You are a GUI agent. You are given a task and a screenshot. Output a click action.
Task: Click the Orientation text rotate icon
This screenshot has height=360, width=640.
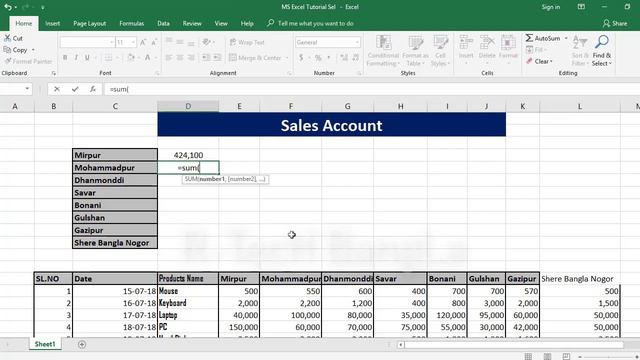tap(207, 42)
